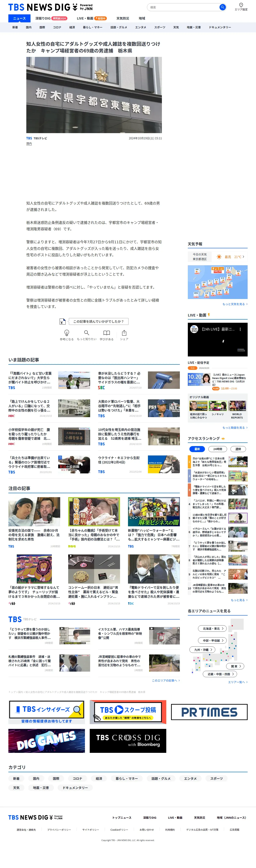
Task: Open the エリア設定 location pin icon
Action: click(241, 5)
